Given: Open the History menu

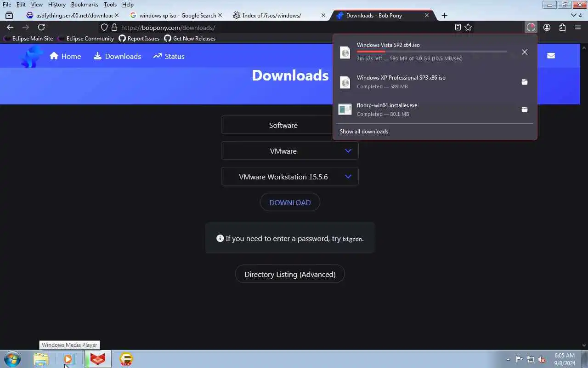Looking at the screenshot, I should point(57,5).
